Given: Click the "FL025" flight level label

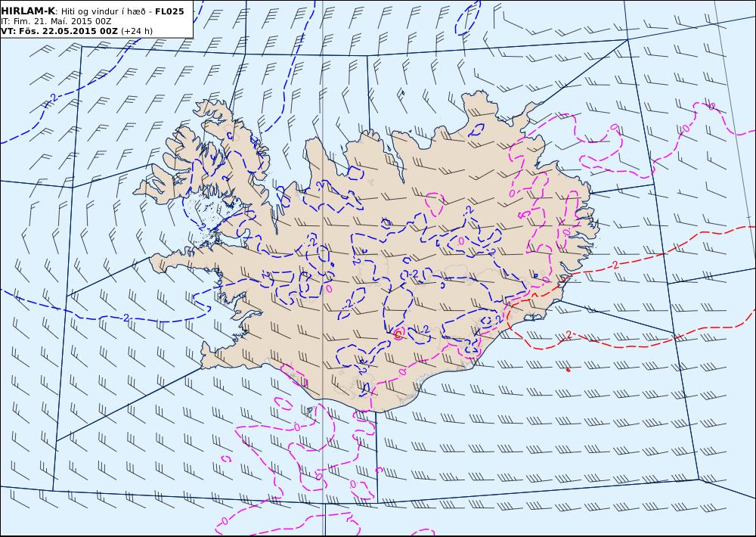Looking at the screenshot, I should tap(169, 11).
